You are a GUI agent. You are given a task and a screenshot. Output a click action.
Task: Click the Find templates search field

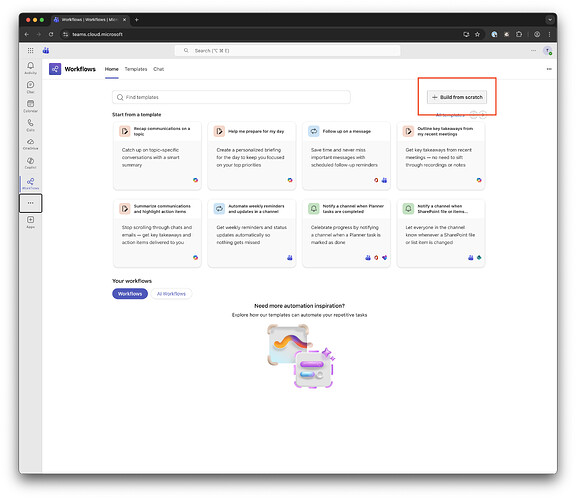[231, 97]
